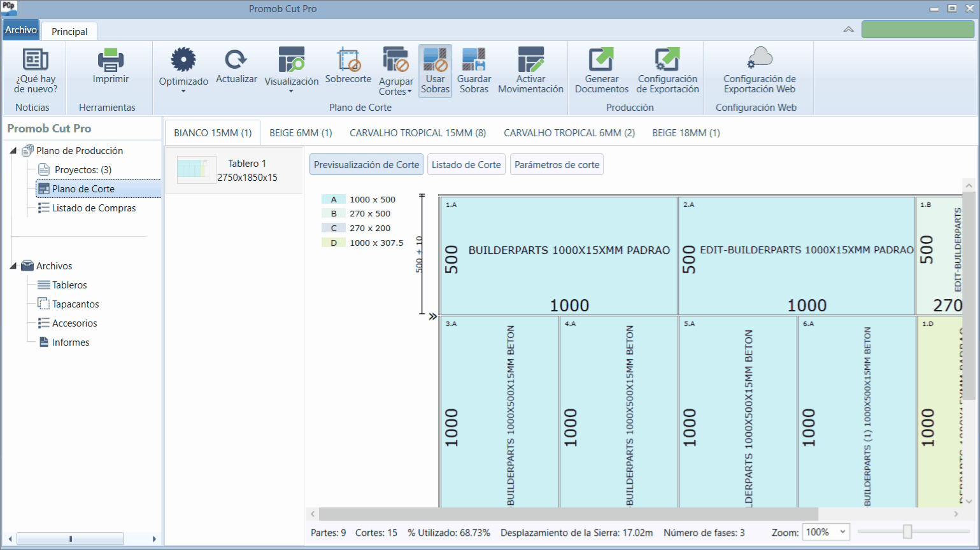Viewport: 980px width, 550px height.
Task: Select the BEIGE 6MM (1) tab
Action: 301,132
